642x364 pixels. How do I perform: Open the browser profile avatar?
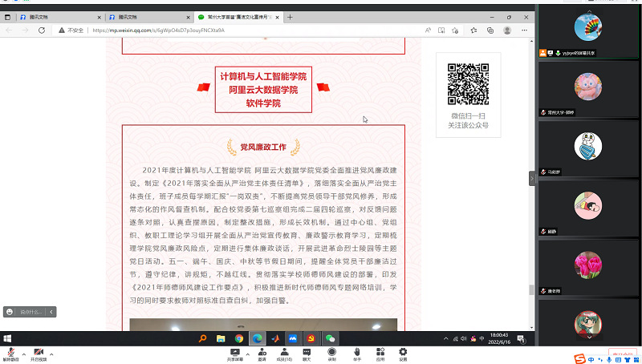click(507, 30)
